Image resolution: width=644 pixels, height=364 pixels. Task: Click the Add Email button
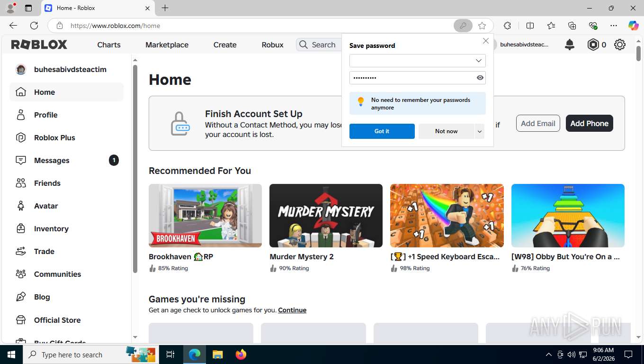click(x=538, y=123)
